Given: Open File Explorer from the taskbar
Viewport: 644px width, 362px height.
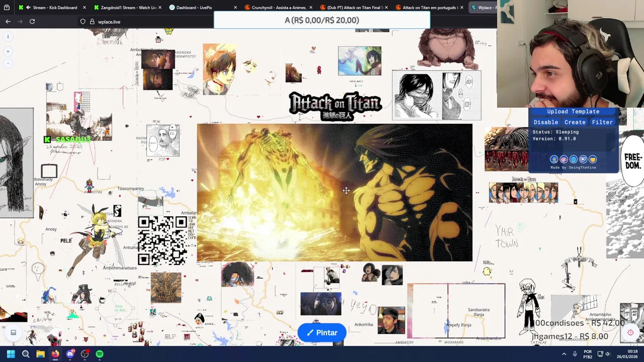Looking at the screenshot, I should [x=40, y=354].
